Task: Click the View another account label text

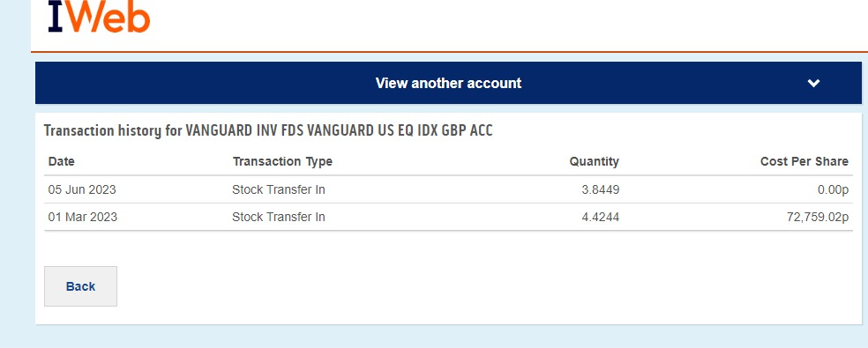Action: (x=448, y=83)
